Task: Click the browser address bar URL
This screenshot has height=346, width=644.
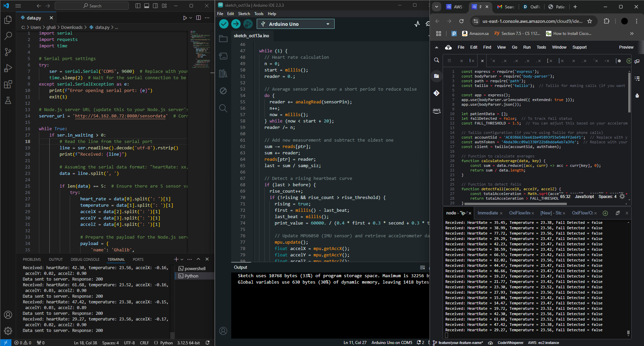Action: point(532,21)
